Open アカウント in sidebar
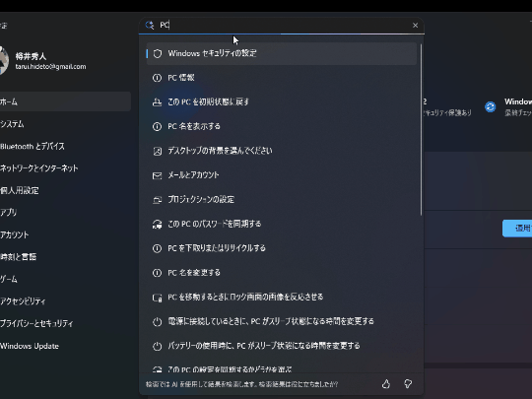This screenshot has height=399, width=532. (x=64, y=234)
